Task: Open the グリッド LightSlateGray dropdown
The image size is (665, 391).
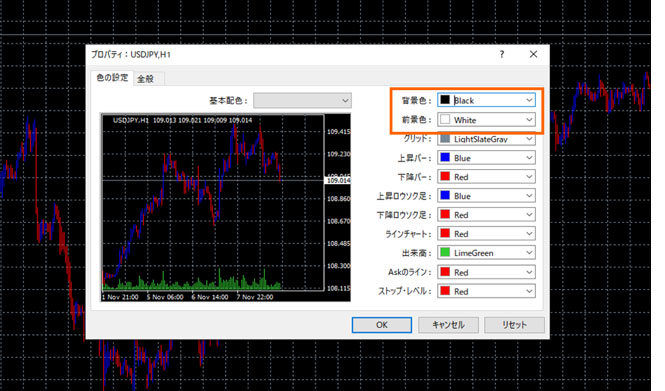Action: click(486, 139)
